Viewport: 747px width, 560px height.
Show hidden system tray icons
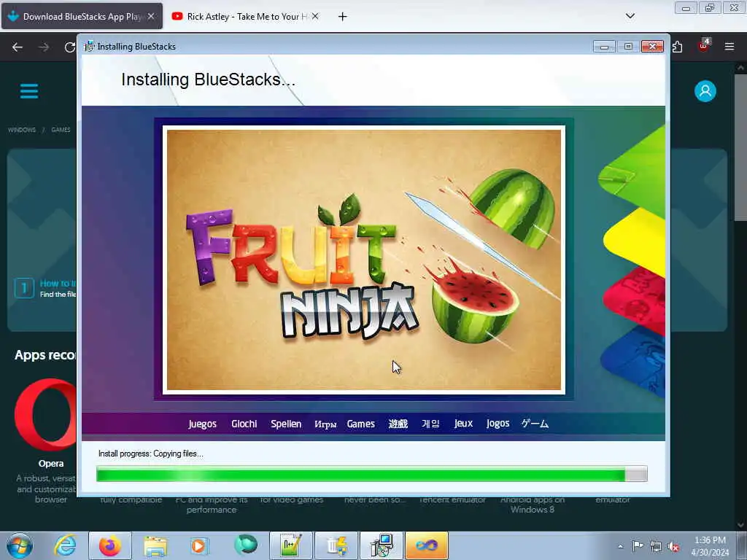click(620, 546)
